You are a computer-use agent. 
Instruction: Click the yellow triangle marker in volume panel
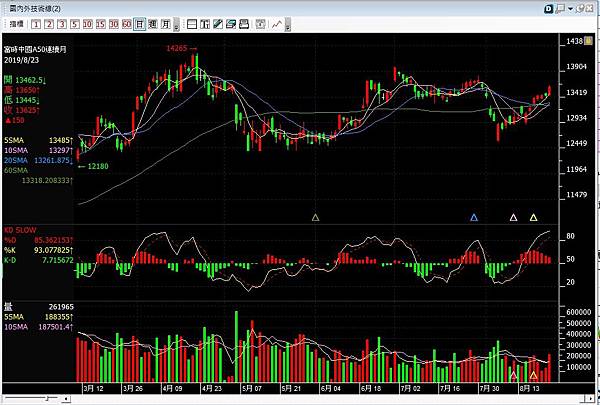tap(533, 375)
